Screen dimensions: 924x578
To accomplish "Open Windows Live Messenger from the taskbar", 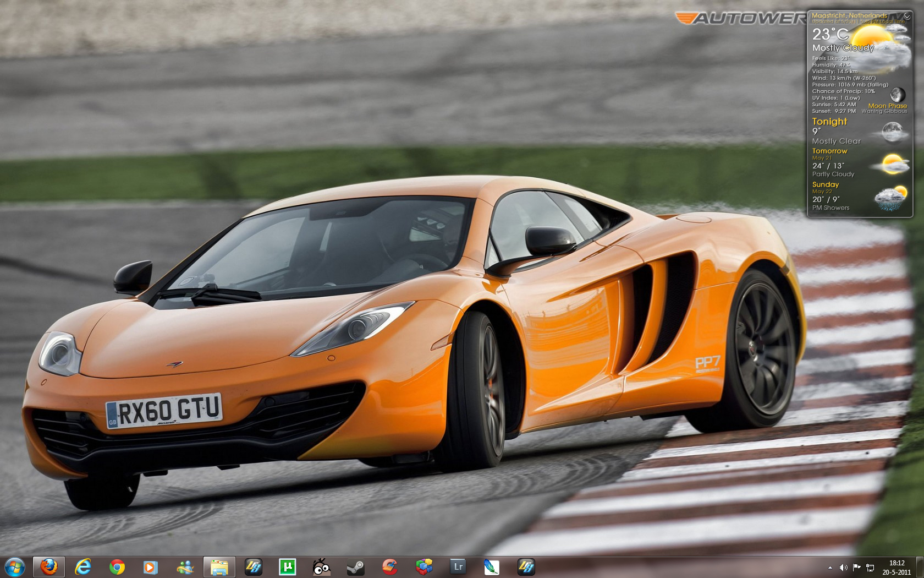I will click(x=185, y=566).
